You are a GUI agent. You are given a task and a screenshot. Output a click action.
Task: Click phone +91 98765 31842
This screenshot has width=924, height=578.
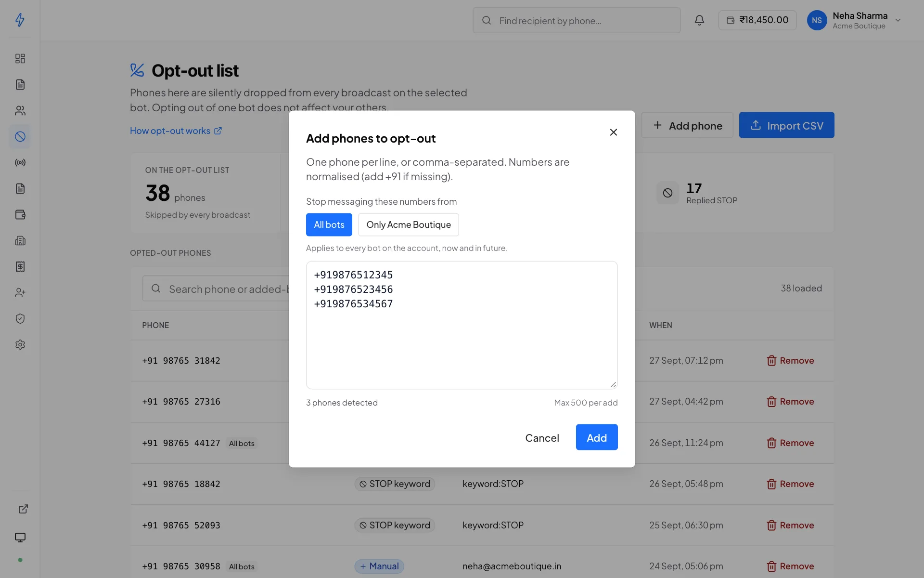pos(181,361)
